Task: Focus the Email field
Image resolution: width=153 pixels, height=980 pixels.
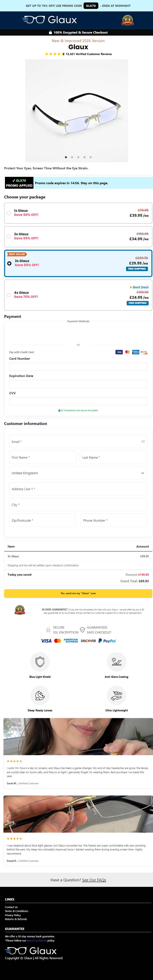Action: coord(78,442)
